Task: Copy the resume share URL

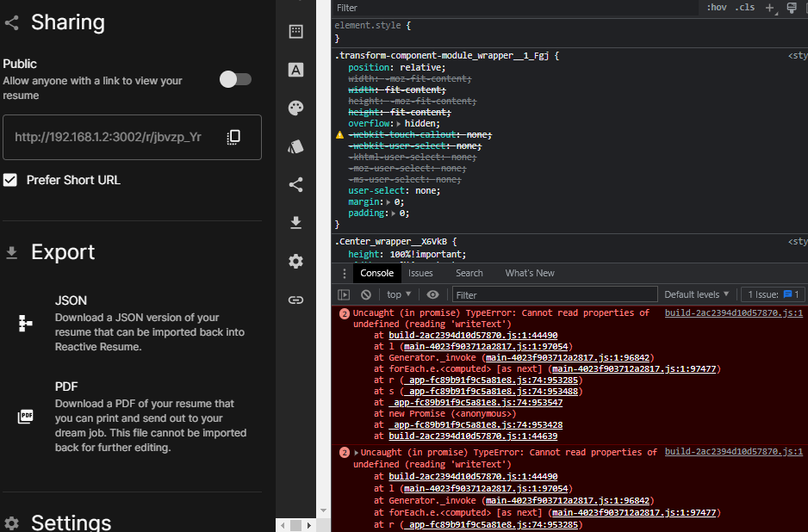Action: [233, 137]
